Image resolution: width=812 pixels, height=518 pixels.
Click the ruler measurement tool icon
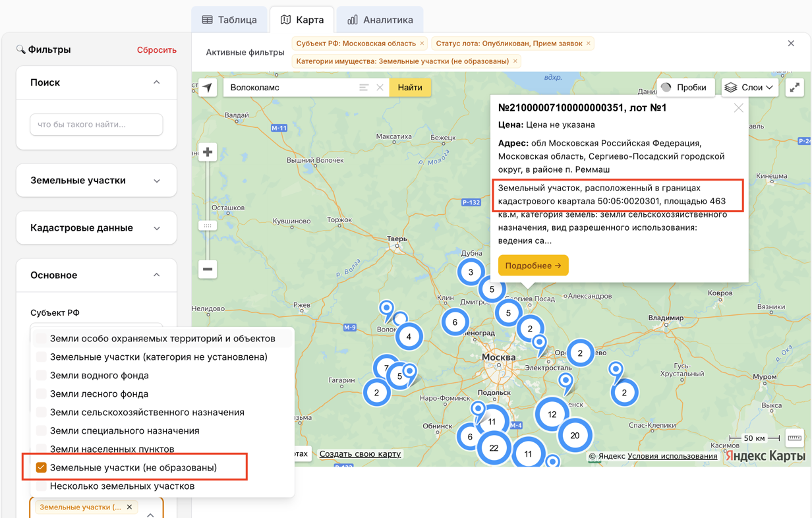(x=795, y=438)
